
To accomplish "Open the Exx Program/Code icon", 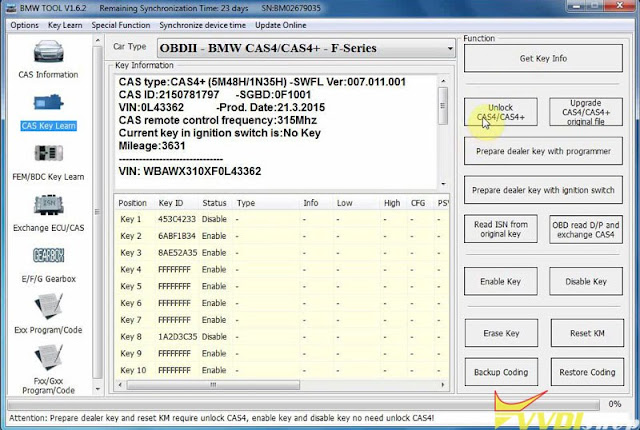I will point(48,306).
